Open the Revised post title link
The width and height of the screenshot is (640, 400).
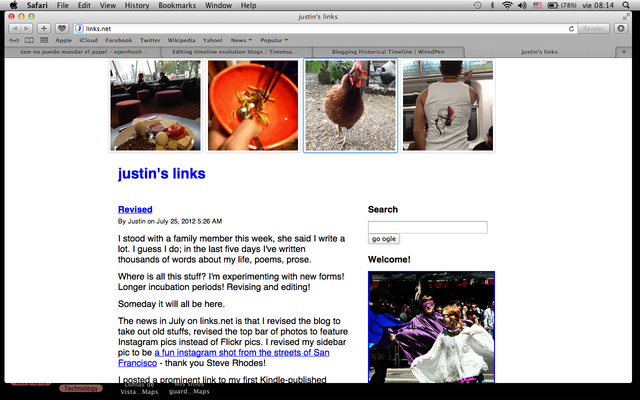[x=135, y=209]
